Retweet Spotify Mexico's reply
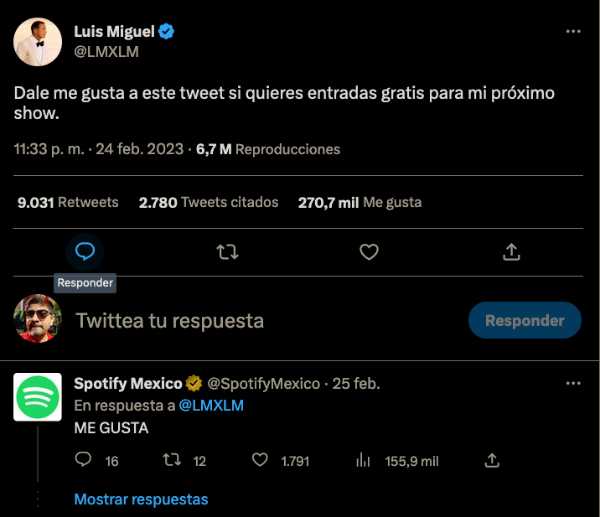The image size is (600, 517). pos(172,460)
